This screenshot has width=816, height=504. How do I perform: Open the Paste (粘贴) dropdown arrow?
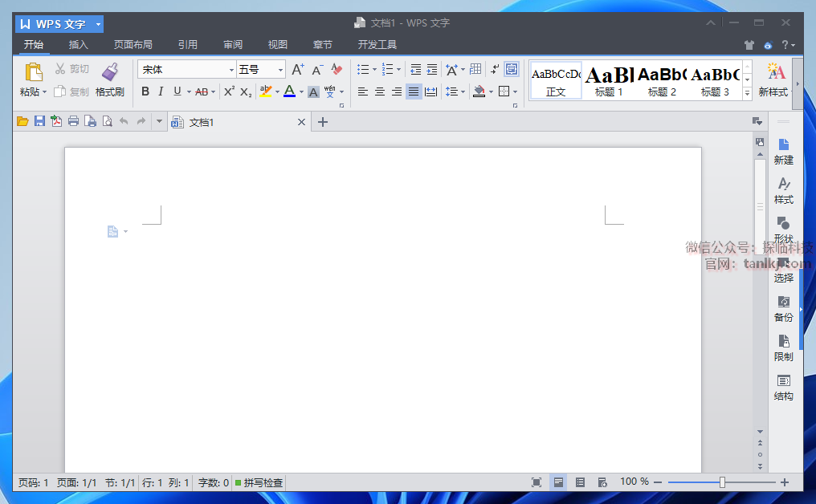45,92
